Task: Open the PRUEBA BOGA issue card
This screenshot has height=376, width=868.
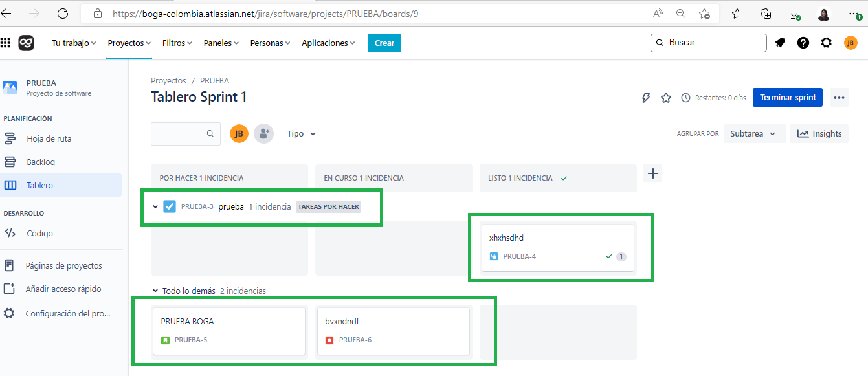Action: click(229, 331)
